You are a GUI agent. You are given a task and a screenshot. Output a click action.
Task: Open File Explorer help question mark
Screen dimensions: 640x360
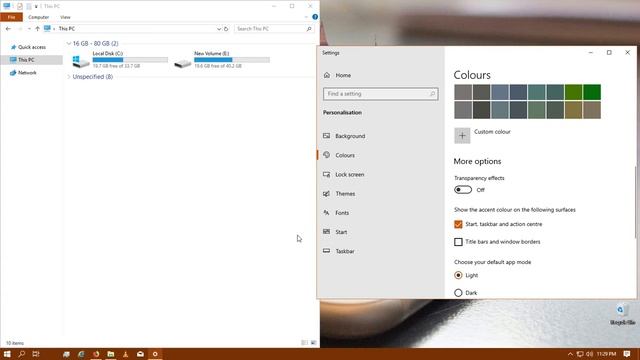click(x=315, y=17)
